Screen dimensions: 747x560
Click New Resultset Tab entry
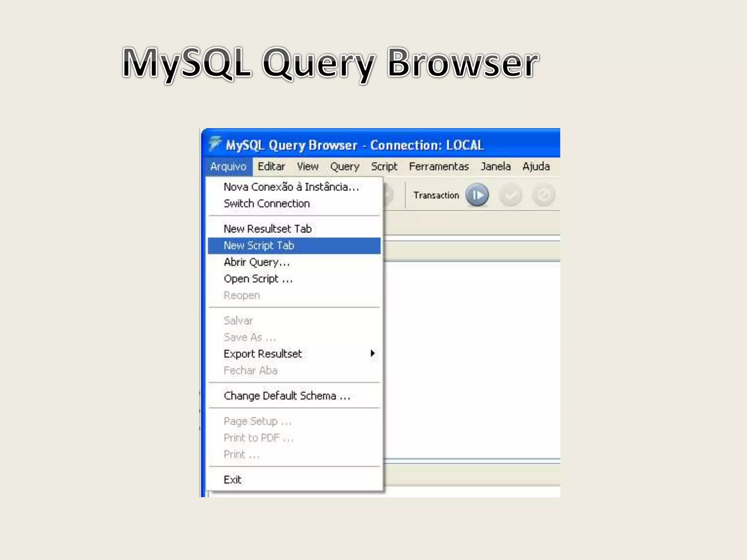pyautogui.click(x=267, y=229)
